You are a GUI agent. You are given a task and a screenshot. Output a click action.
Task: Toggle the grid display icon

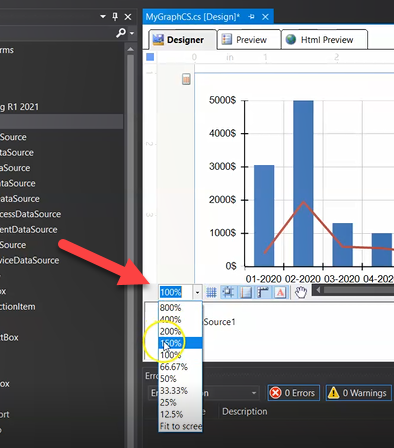pos(211,292)
